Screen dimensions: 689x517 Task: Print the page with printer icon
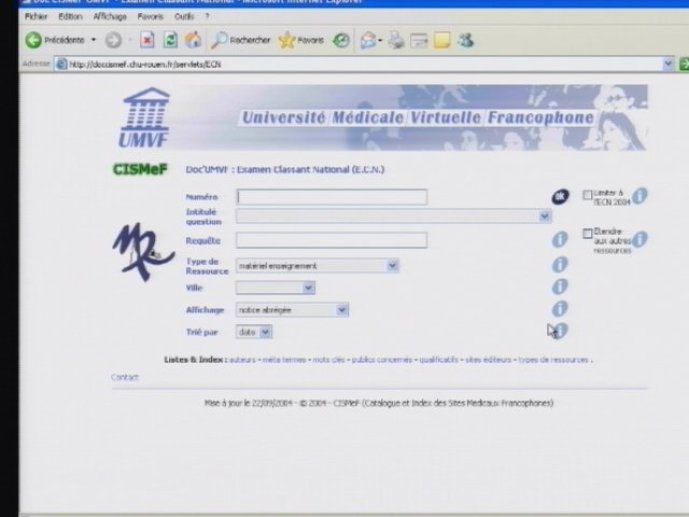click(x=396, y=40)
